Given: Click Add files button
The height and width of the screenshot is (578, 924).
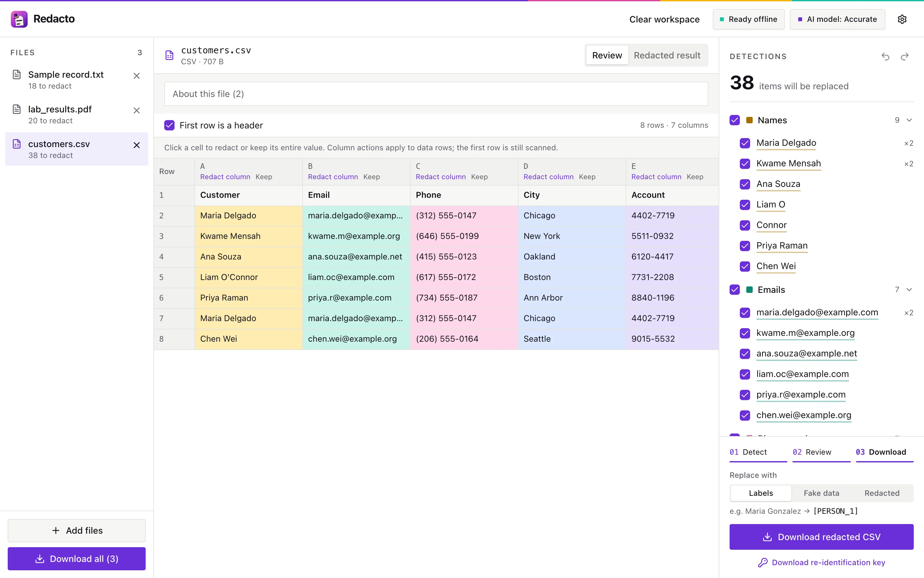Looking at the screenshot, I should click(77, 530).
